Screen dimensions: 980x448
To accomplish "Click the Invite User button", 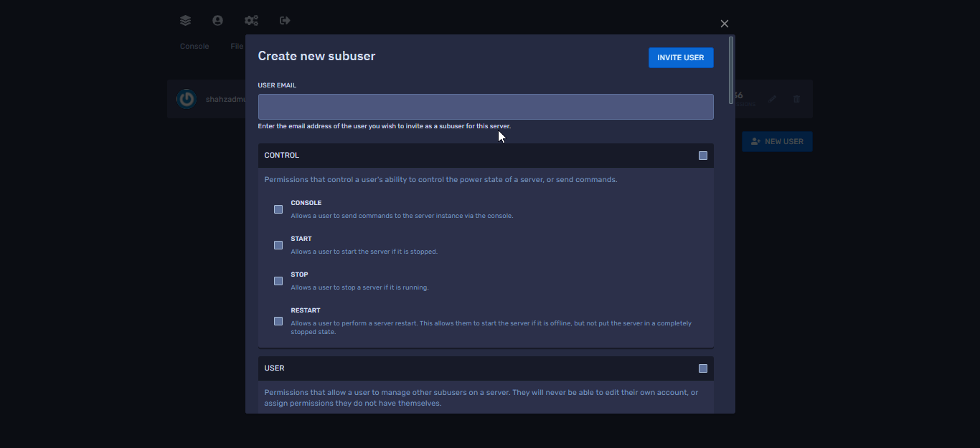I will pyautogui.click(x=681, y=58).
